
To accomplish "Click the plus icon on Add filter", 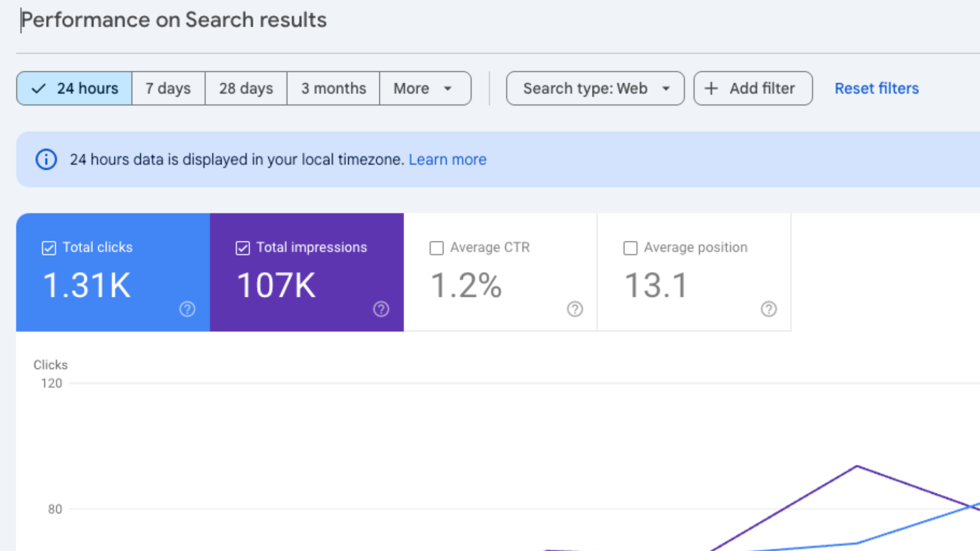I will click(711, 88).
